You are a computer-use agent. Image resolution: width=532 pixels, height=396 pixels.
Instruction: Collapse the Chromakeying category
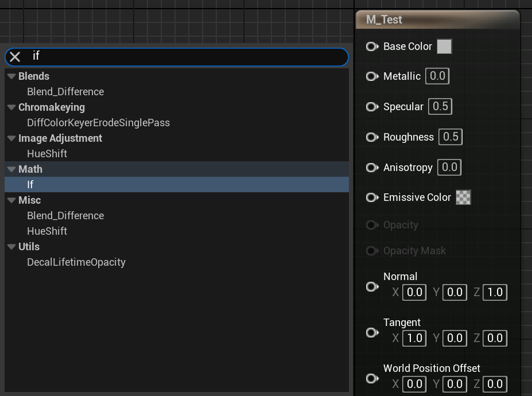point(11,107)
